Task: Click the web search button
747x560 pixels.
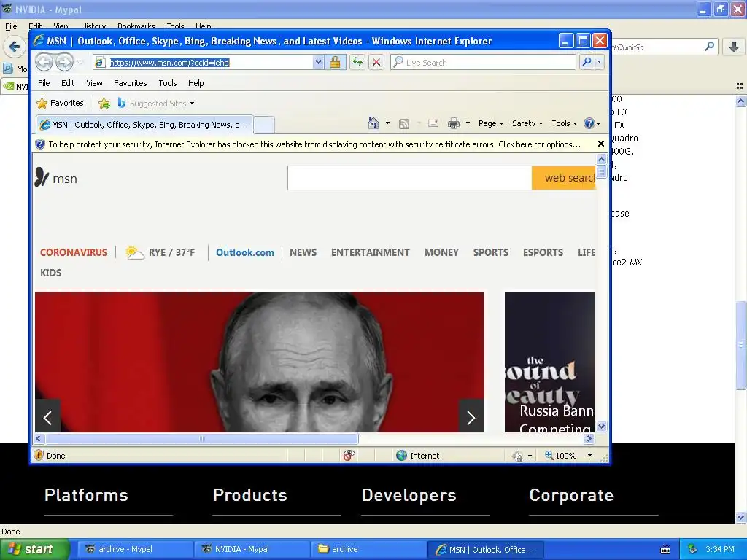Action: coord(564,178)
